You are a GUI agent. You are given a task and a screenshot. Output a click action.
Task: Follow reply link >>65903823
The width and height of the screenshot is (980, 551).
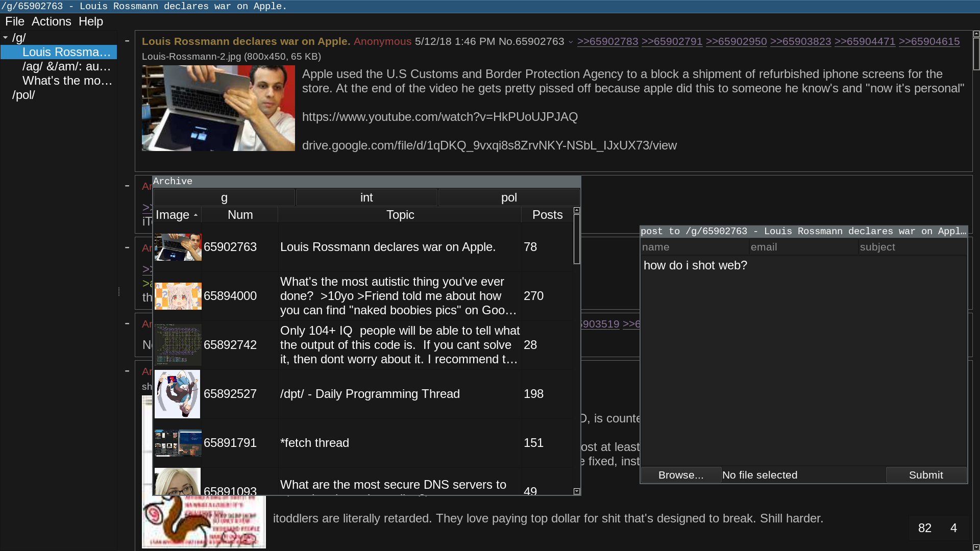800,41
